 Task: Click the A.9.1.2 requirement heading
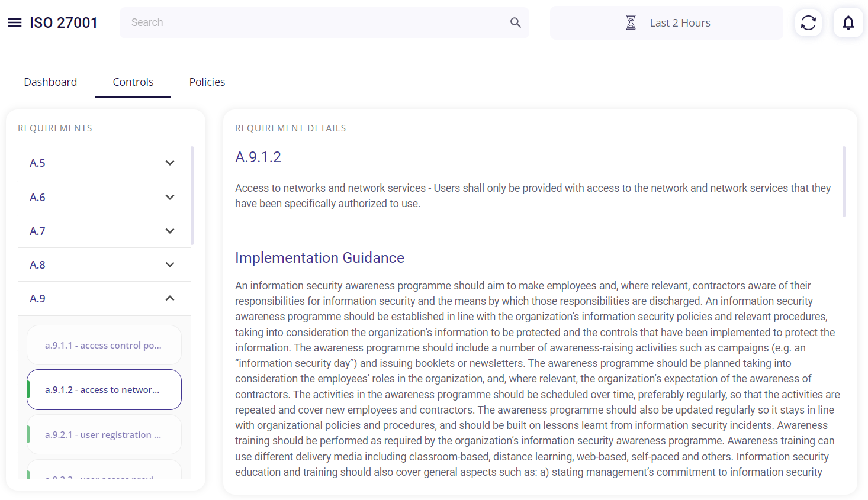tap(258, 157)
